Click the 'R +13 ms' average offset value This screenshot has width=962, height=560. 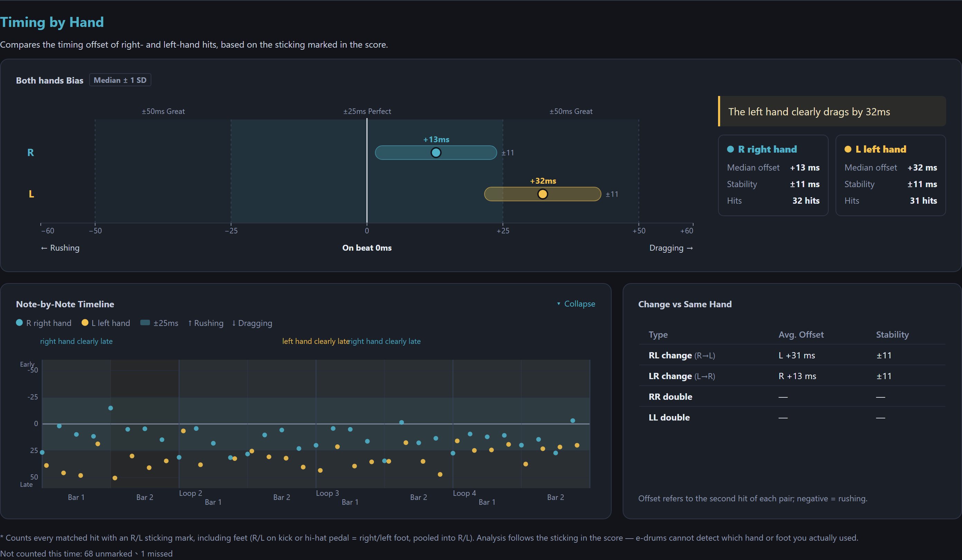click(x=797, y=376)
